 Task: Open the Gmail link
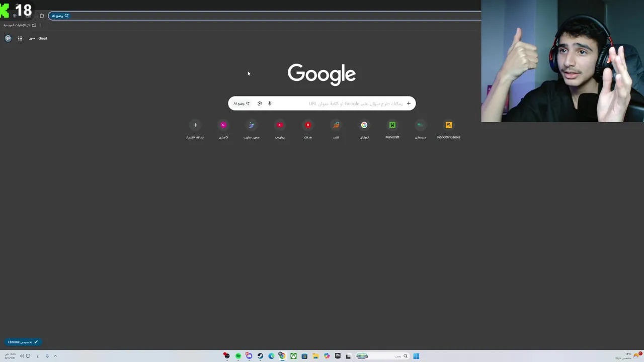click(43, 38)
